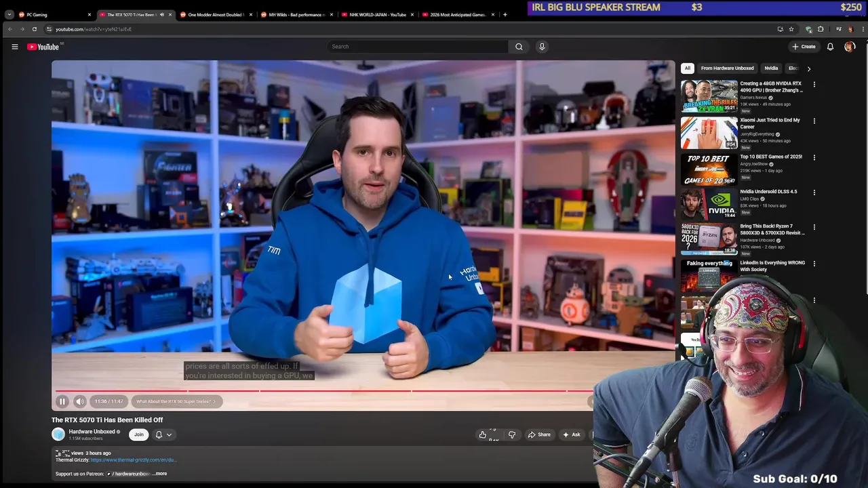
Task: Open the browser extensions puzzle icon
Action: point(821,29)
